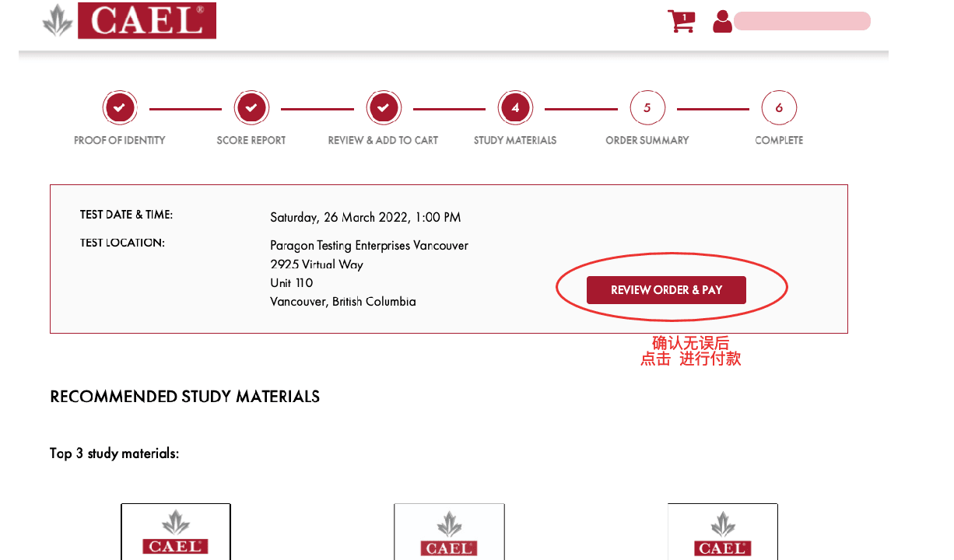Screen dimensions: 954x560
Task: Click 'Vancouver, British Columbia' text
Action: tap(343, 302)
